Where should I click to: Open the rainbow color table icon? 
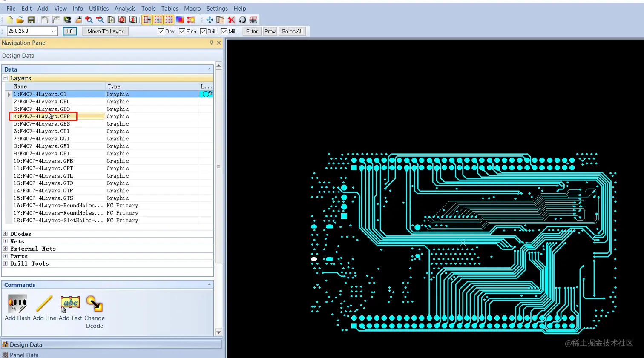pos(180,20)
